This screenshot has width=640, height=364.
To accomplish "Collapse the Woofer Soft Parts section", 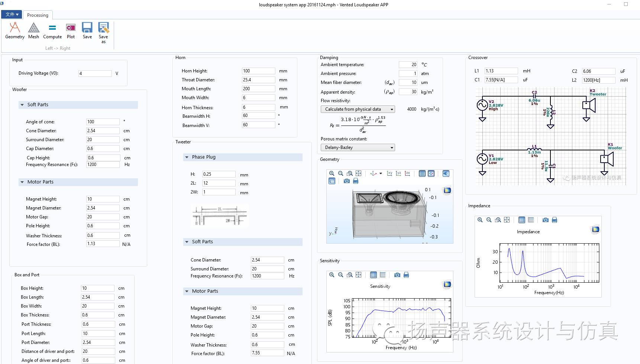I will tap(22, 105).
